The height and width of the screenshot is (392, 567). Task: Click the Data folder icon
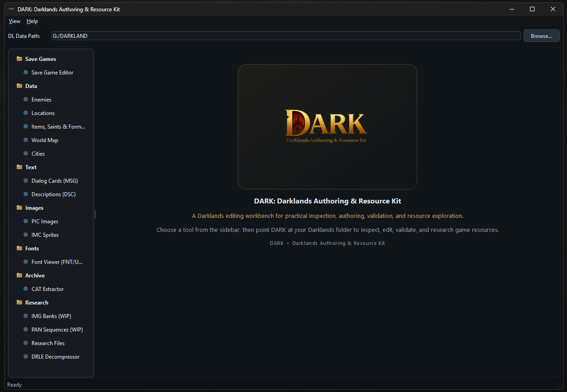(x=19, y=86)
